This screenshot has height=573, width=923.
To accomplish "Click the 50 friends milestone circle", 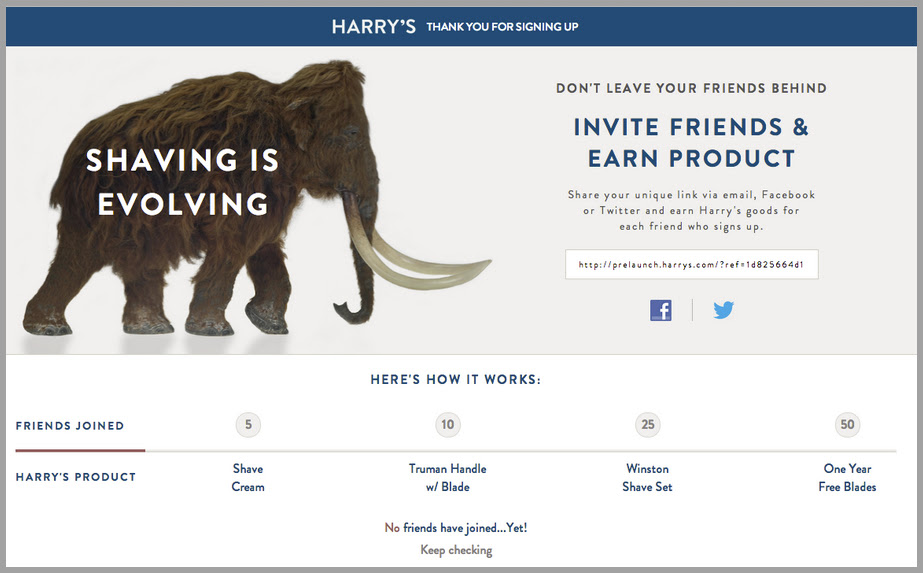I will click(847, 425).
